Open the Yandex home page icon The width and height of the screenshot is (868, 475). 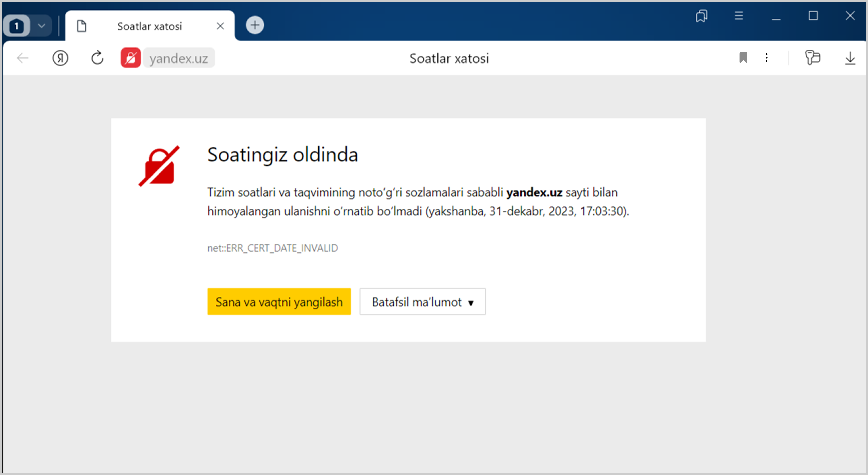pos(60,58)
